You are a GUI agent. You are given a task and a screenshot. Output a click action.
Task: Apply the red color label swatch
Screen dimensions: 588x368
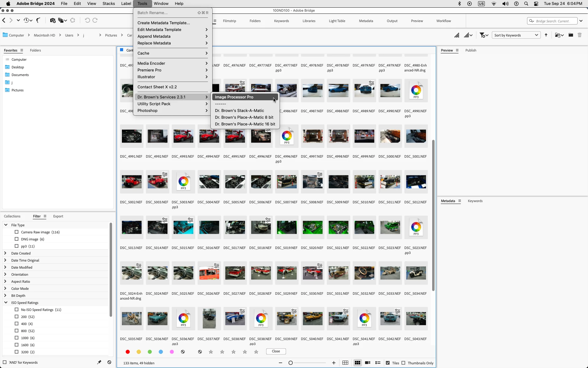[x=128, y=352]
